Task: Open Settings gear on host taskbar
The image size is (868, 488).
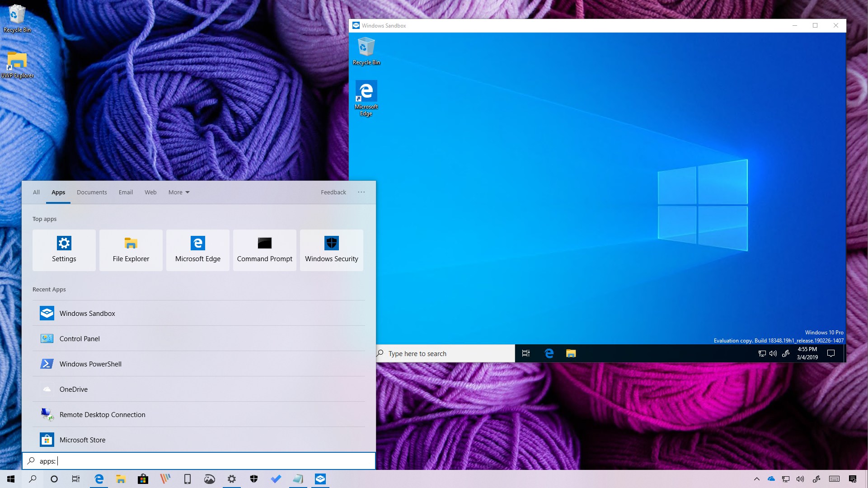Action: 231,479
